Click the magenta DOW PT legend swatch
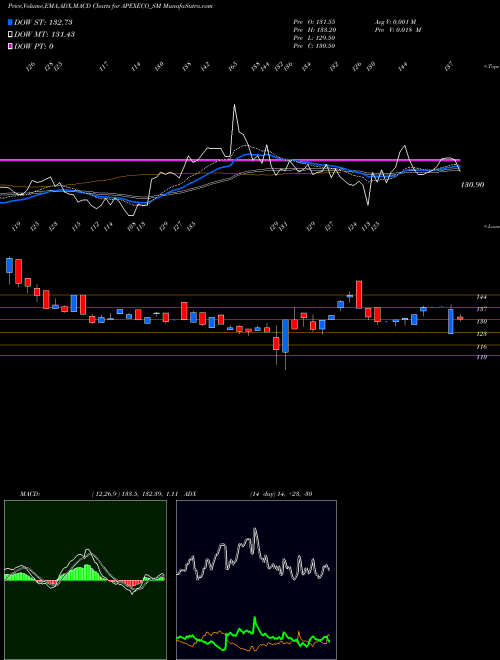500x660 pixels. click(x=11, y=46)
